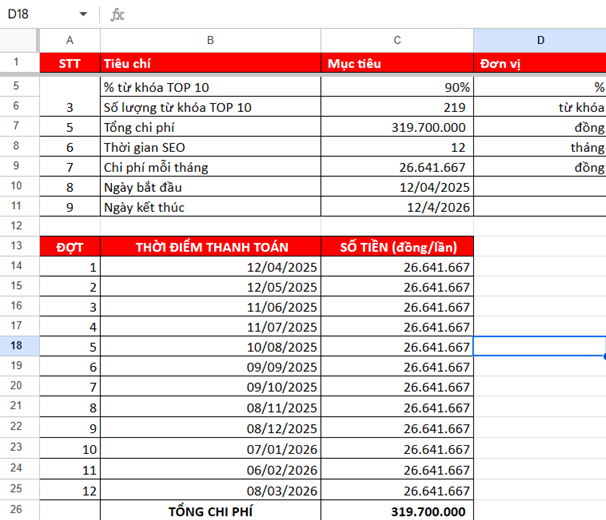This screenshot has width=606, height=520.
Task: Click 'SỐ TIỀN (đồng/lần)' header cell
Action: click(x=397, y=247)
